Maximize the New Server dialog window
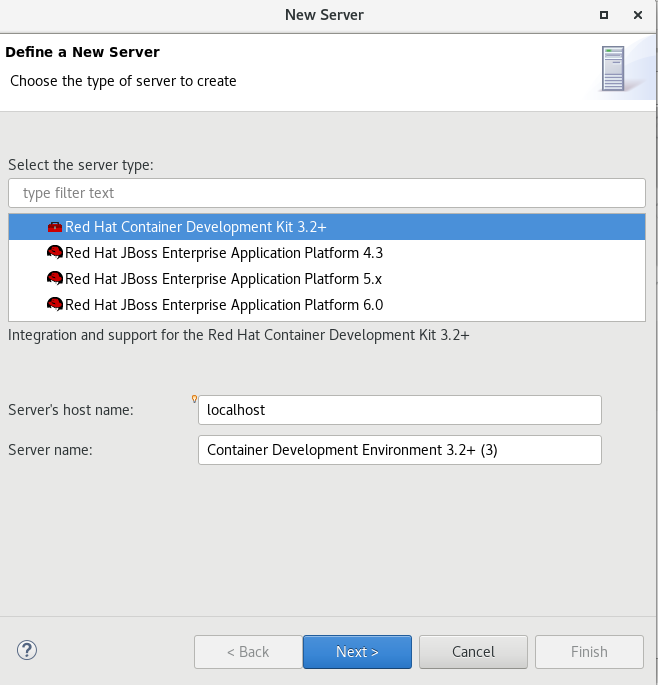 click(604, 15)
